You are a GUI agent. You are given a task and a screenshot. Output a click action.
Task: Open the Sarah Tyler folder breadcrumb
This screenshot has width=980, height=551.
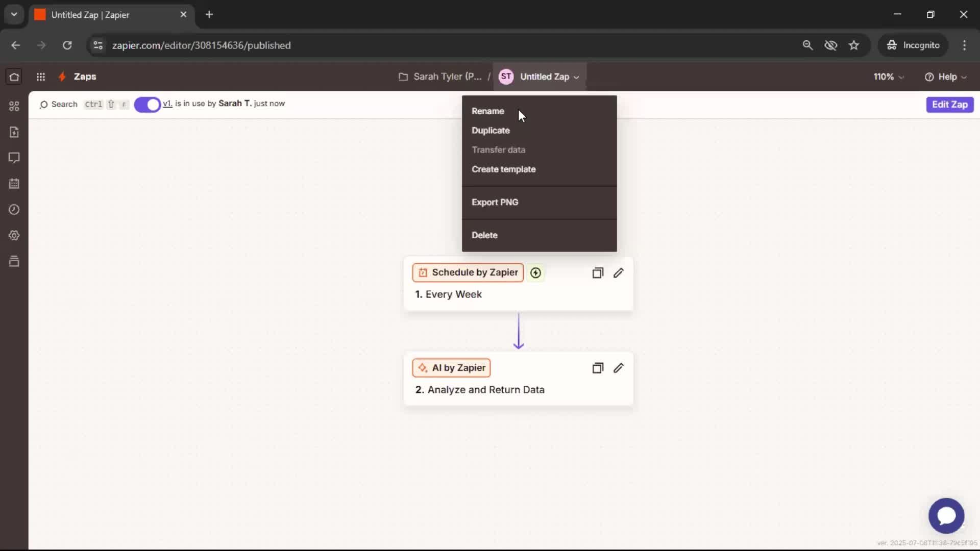[x=447, y=77]
